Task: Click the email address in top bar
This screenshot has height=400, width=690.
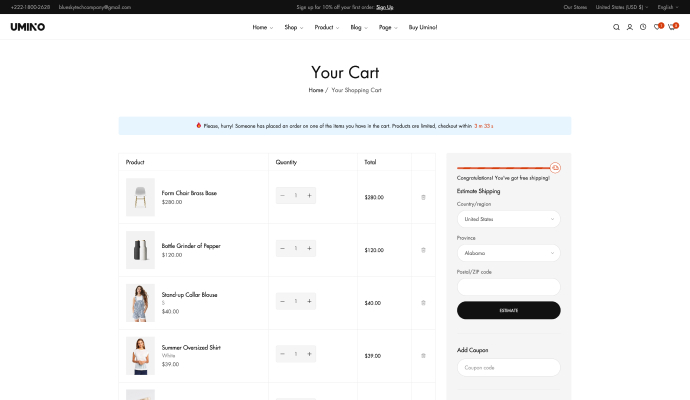Action: (x=95, y=7)
